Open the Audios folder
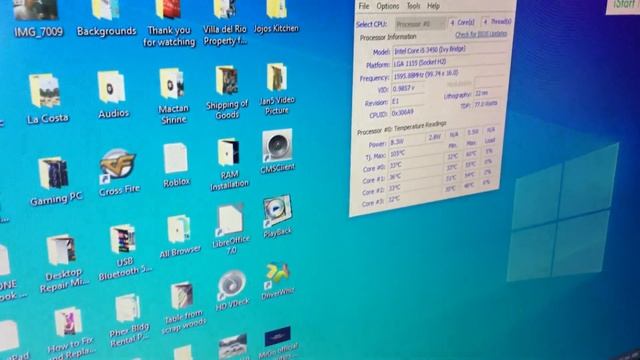 pyautogui.click(x=112, y=96)
